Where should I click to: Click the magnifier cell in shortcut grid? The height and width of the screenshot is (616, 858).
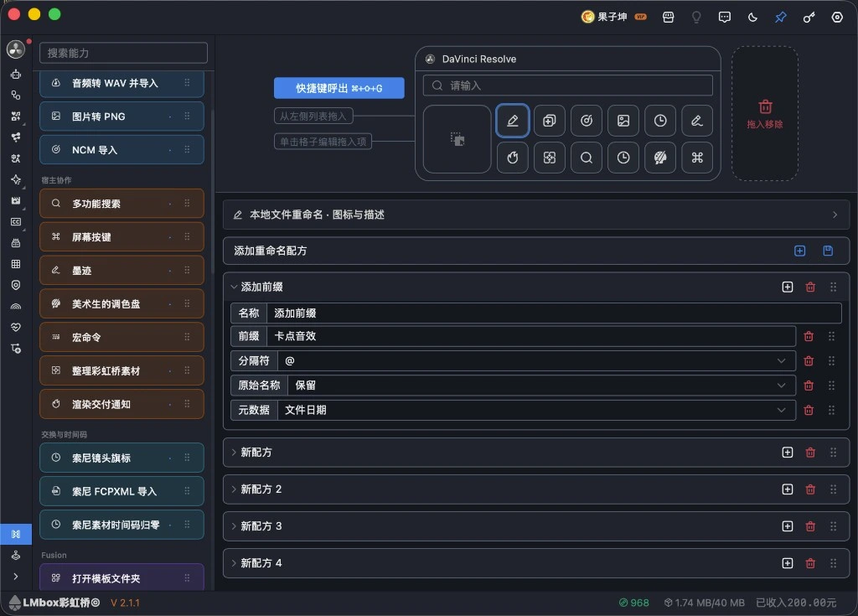(586, 158)
